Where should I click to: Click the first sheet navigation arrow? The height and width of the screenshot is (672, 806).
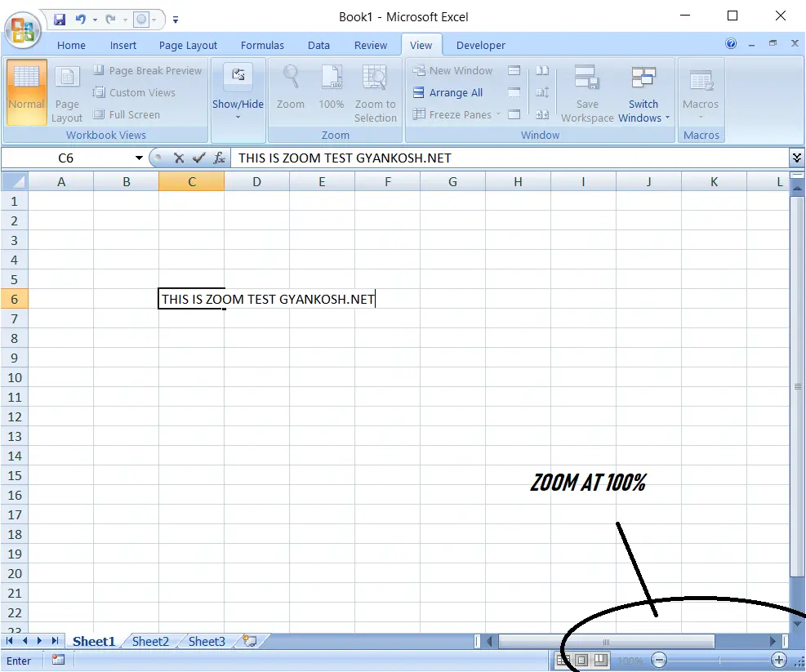(9, 641)
